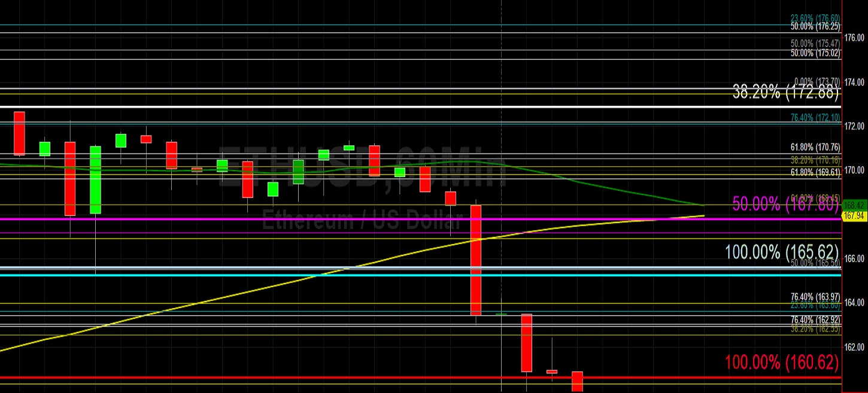Click the 170.00 price axis value
This screenshot has height=393, width=868.
pos(854,170)
